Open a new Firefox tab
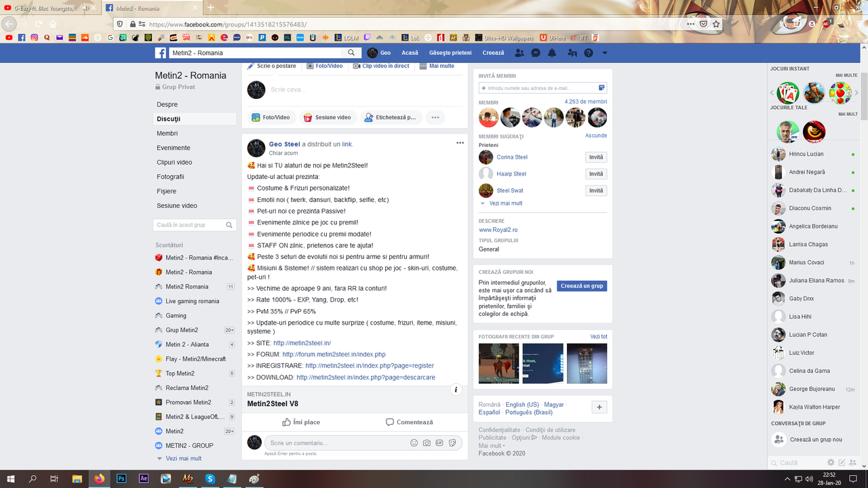This screenshot has width=868, height=488. [210, 7]
